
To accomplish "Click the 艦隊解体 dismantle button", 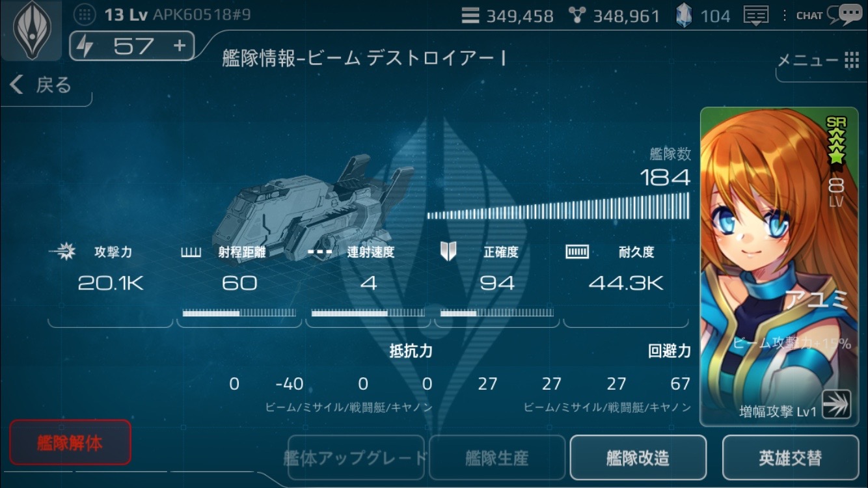I will point(70,442).
